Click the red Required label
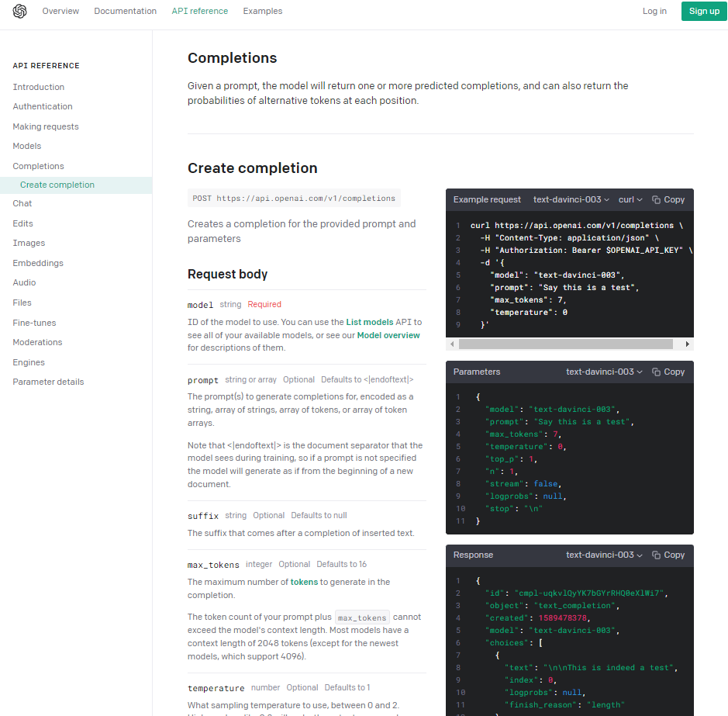 [264, 304]
